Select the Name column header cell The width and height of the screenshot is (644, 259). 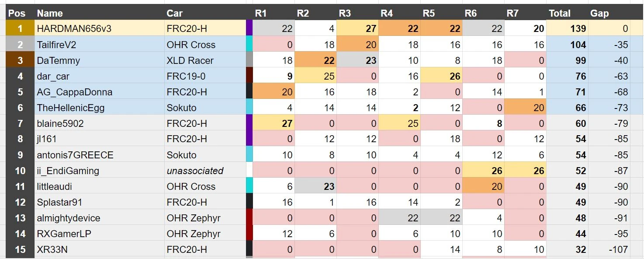100,13
